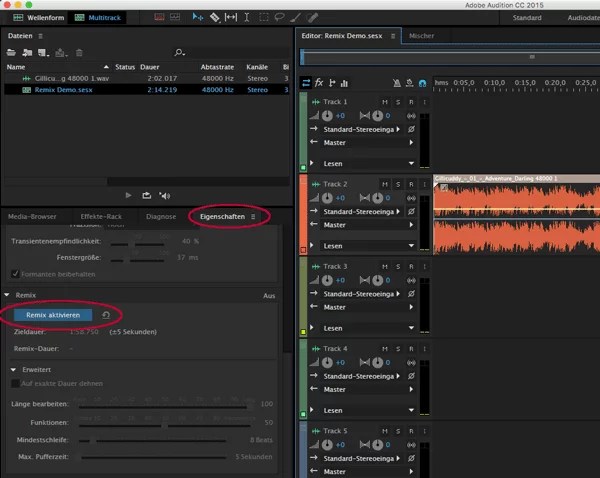600x478 pixels.
Task: Toggle Auf exakte Dauer dehnen checkbox
Action: (15, 383)
